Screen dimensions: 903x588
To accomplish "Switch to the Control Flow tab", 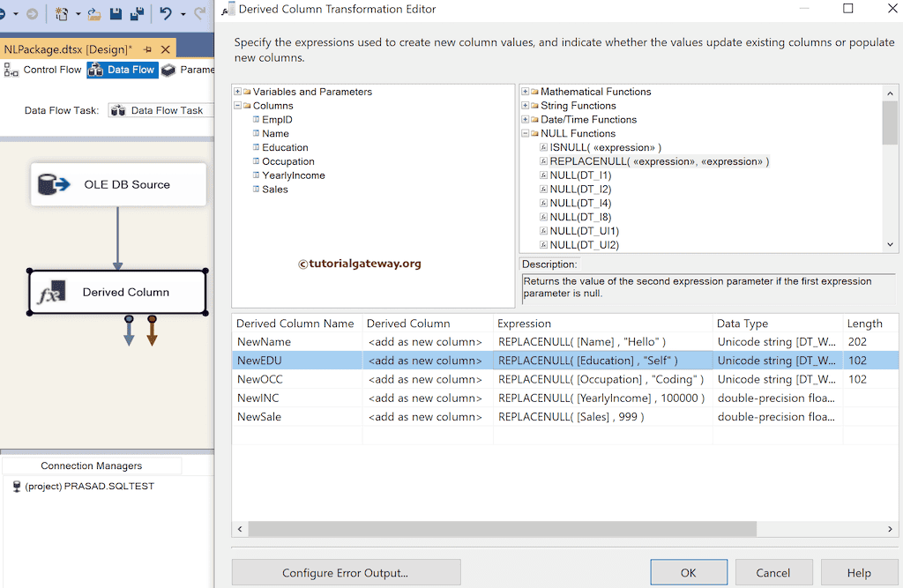I will click(x=53, y=69).
